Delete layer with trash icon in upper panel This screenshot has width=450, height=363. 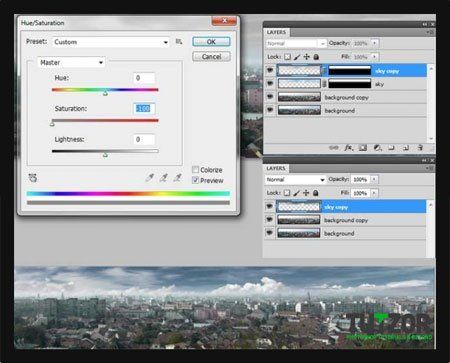(x=420, y=148)
